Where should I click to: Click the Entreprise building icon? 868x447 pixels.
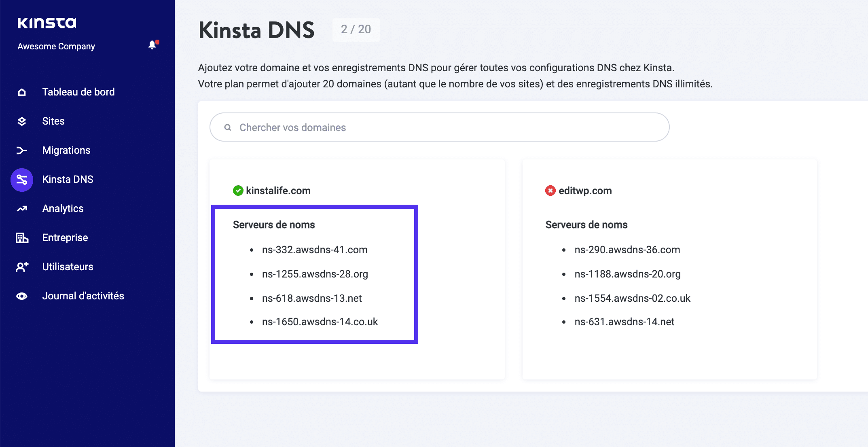click(x=21, y=237)
